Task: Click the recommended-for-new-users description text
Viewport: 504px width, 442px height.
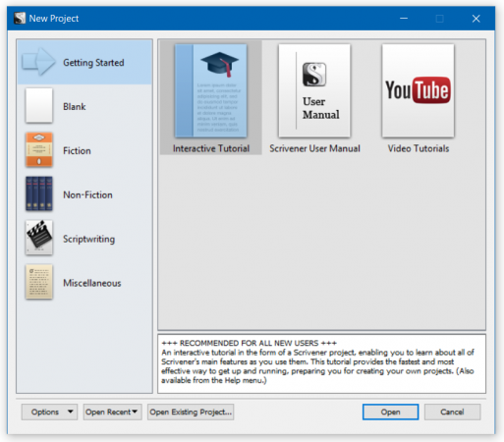Action: pyautogui.click(x=317, y=361)
